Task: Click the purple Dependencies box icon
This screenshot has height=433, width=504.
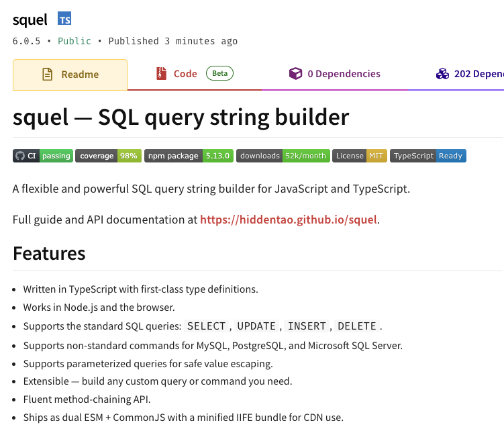Action: 295,74
